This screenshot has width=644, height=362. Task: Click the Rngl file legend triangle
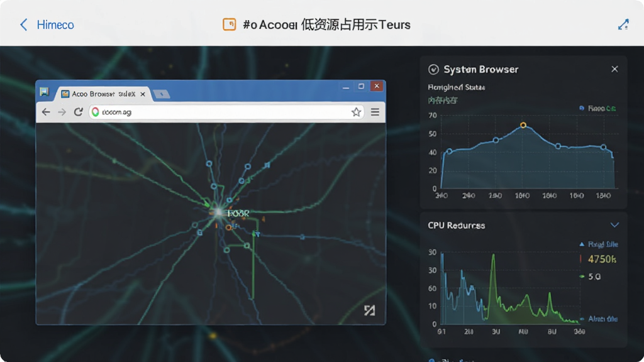tap(582, 244)
